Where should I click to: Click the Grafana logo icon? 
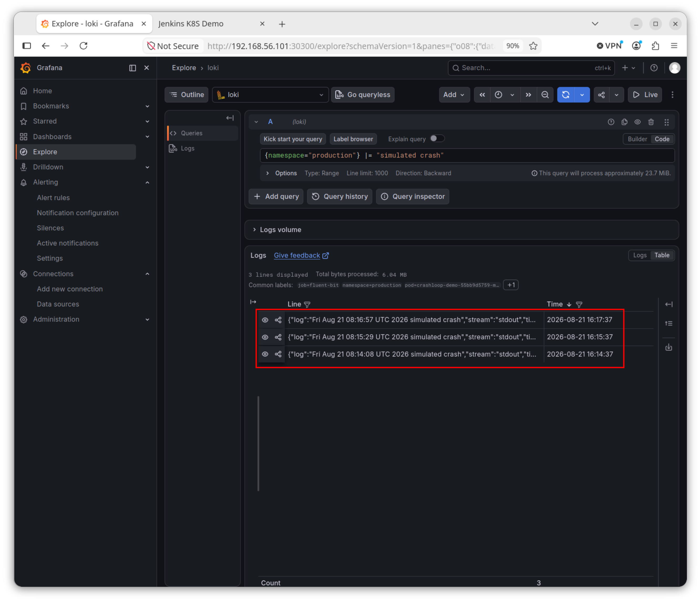tap(26, 68)
